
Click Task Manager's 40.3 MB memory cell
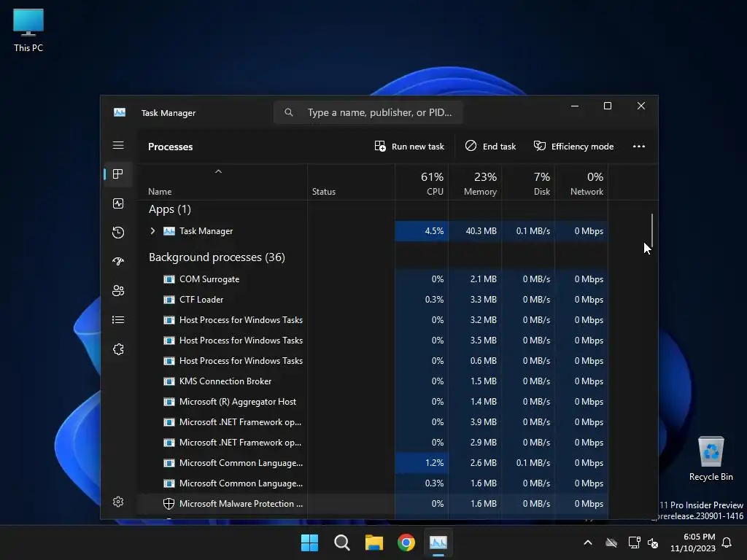pos(475,231)
